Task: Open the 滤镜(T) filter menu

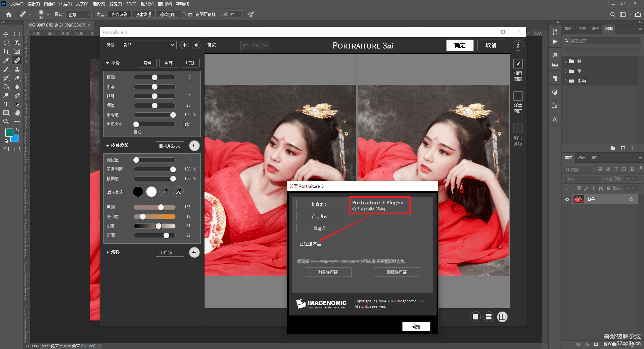Action: 116,4
